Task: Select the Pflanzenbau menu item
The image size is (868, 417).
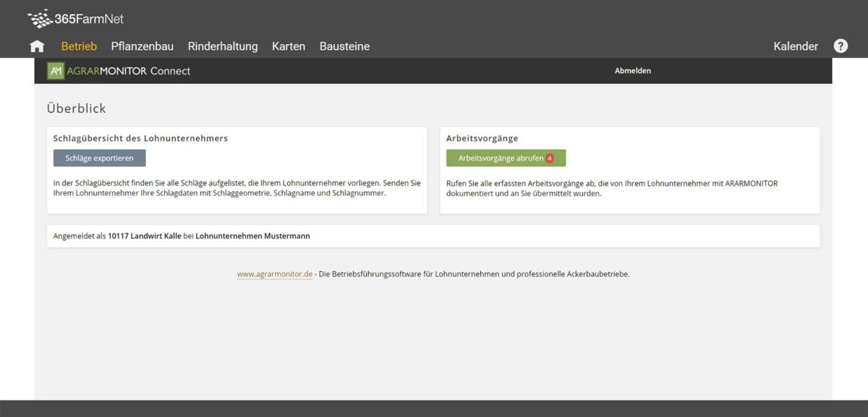Action: 142,46
